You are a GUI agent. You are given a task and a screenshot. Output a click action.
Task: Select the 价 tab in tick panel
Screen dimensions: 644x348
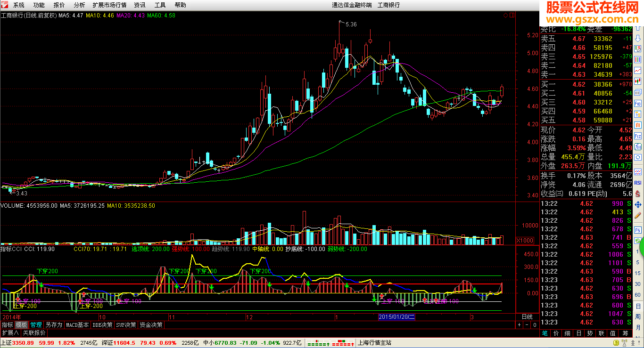(x=556, y=333)
